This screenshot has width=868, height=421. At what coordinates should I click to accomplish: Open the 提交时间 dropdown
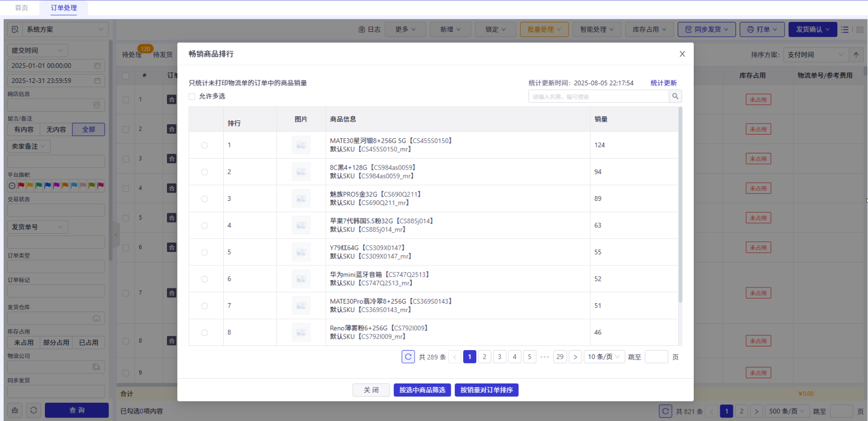[x=38, y=51]
